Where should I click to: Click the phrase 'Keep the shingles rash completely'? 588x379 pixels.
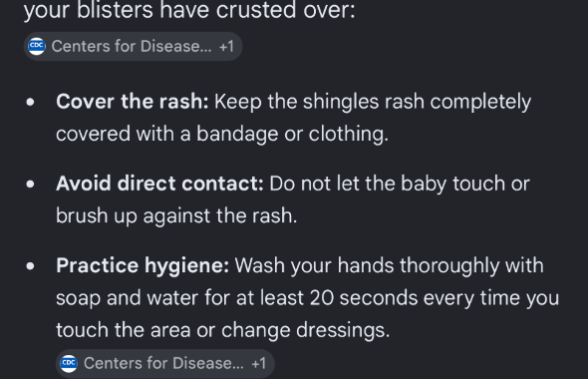pyautogui.click(x=373, y=102)
